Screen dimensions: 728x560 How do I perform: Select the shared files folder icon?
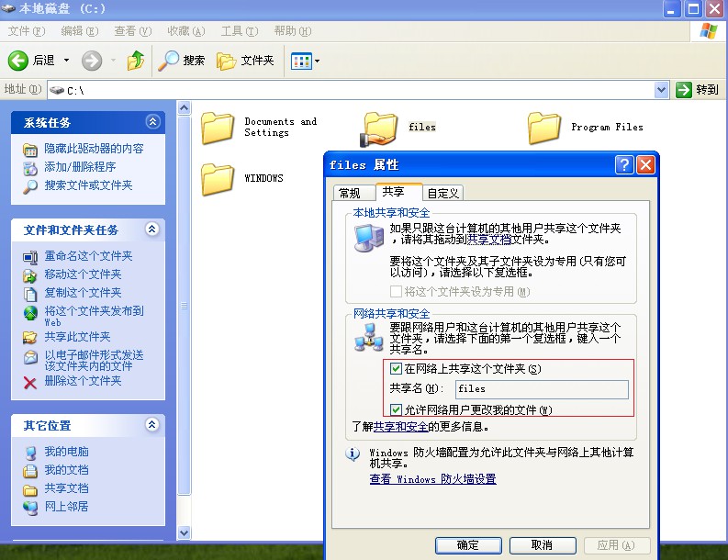click(x=379, y=129)
